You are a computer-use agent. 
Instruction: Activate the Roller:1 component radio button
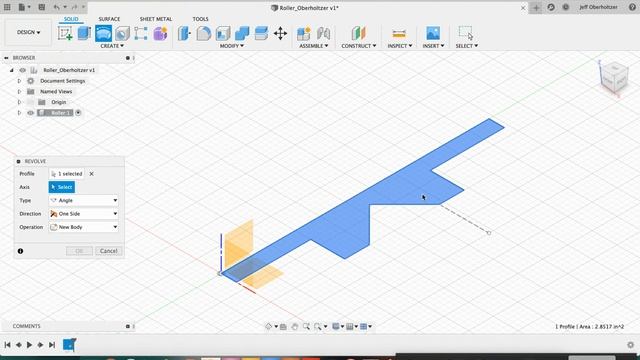point(78,113)
